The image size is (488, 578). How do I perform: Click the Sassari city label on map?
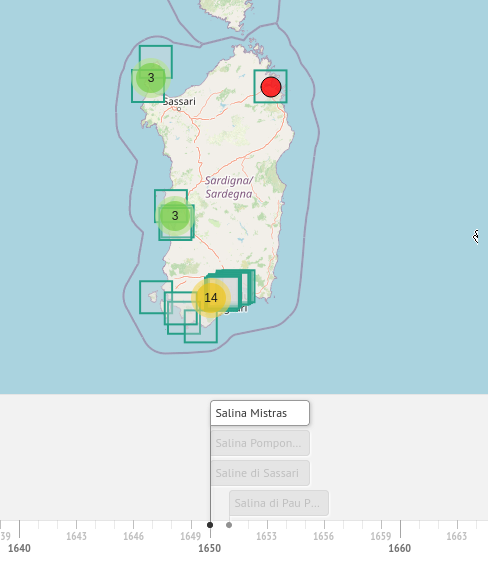pos(179,101)
